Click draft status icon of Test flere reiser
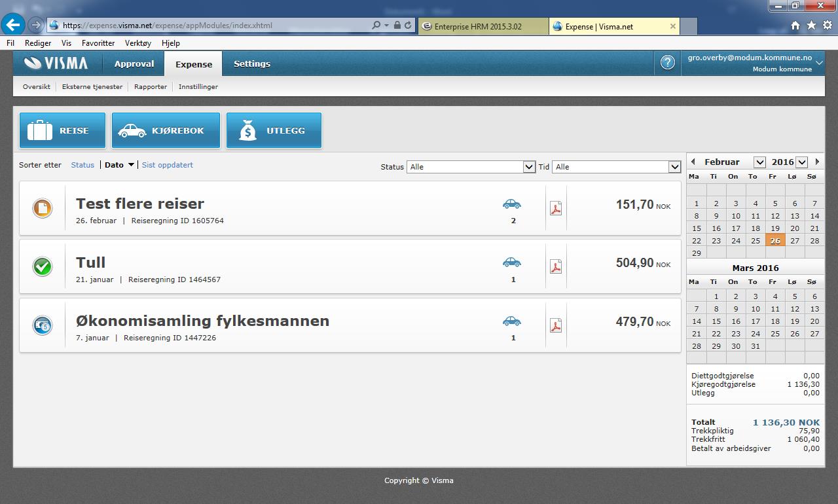 (x=43, y=208)
